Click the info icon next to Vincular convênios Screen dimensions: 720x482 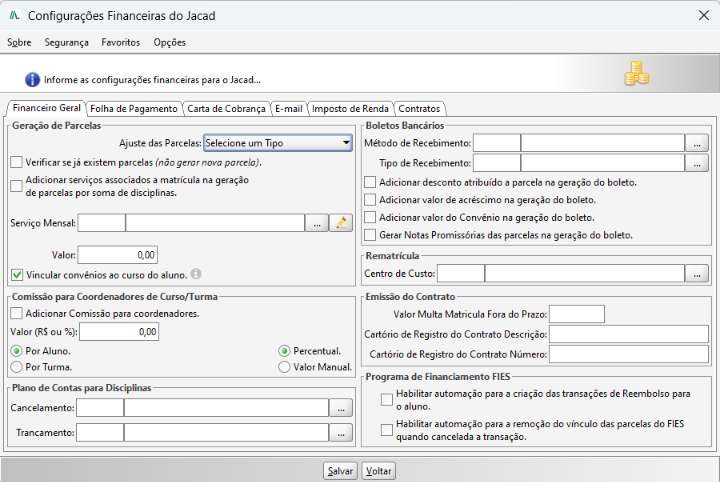click(x=196, y=274)
